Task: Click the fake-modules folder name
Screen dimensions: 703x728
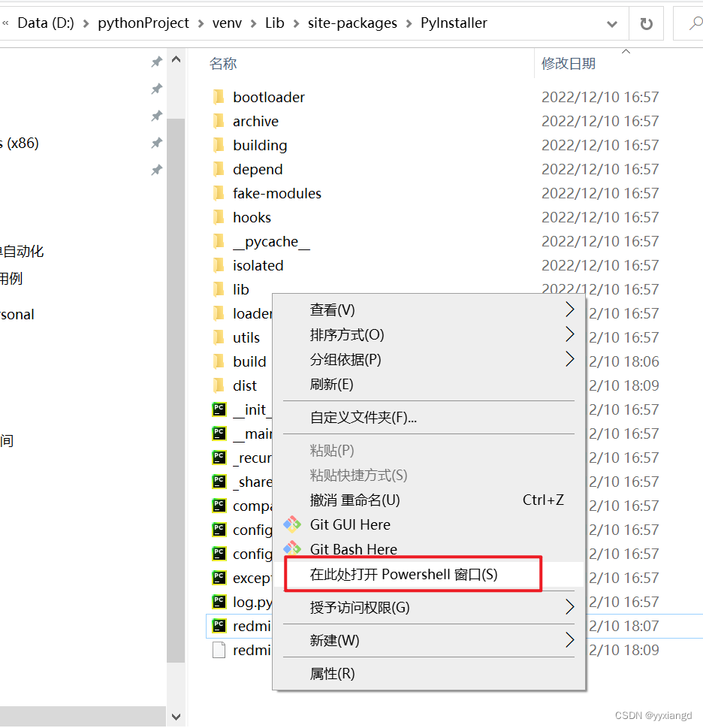Action: coord(277,193)
